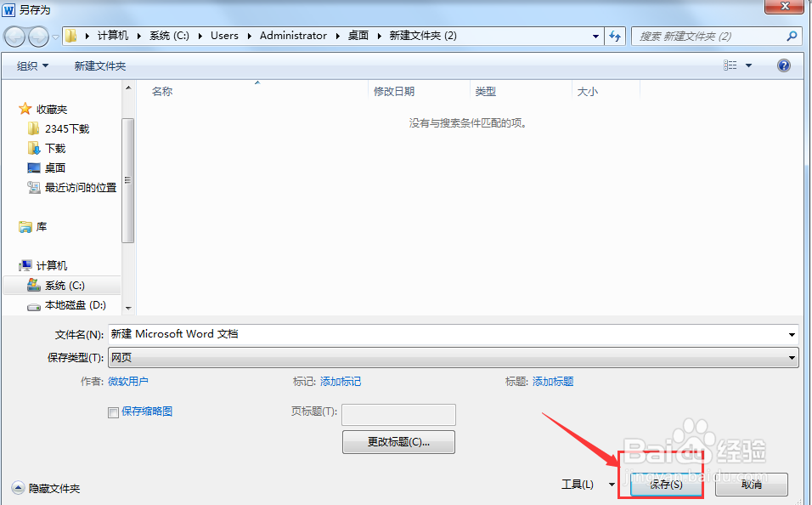Collapse the dialog via 隐藏文件夹 expander

pos(46,489)
